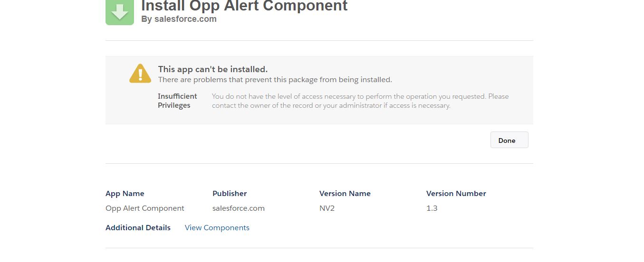Click the Insufficient Privileges label
This screenshot has height=262, width=644.
177,101
